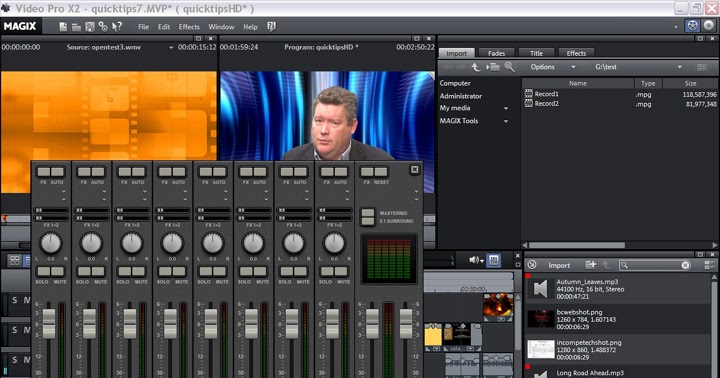This screenshot has height=378, width=720.
Task: Change project bin view with grid-list icon
Action: 709,265
